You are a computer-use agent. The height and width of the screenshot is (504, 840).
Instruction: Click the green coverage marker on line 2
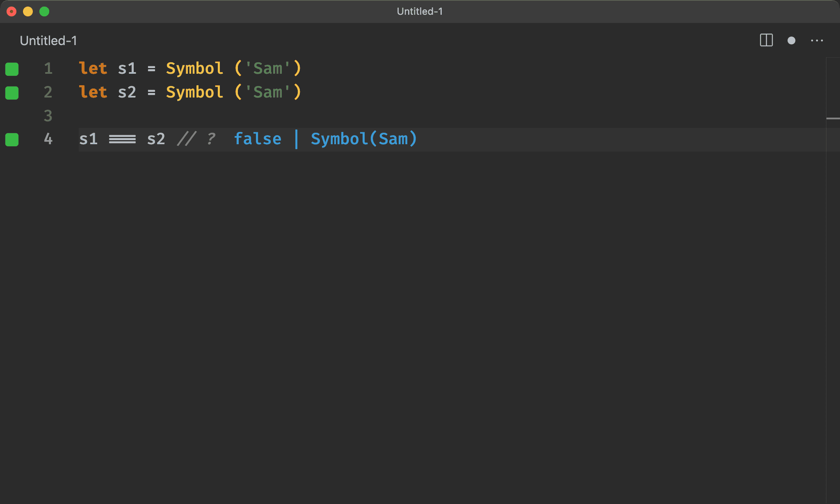tap(12, 93)
